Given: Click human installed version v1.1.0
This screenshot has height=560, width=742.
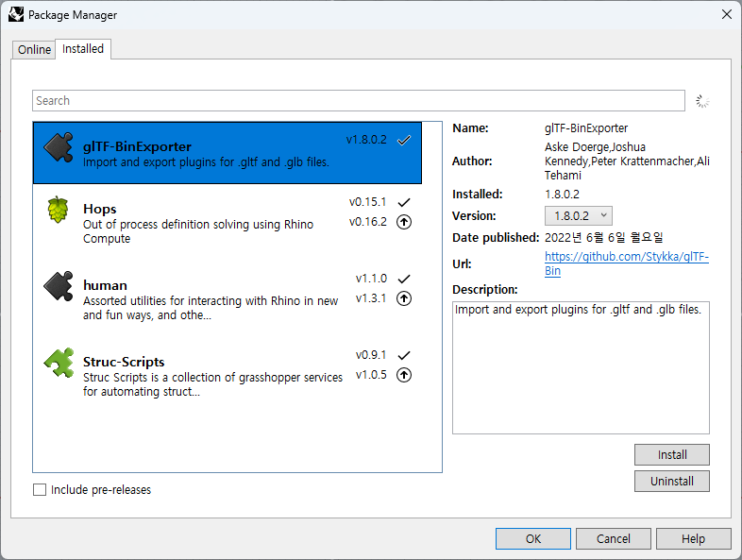Looking at the screenshot, I should coord(372,279).
